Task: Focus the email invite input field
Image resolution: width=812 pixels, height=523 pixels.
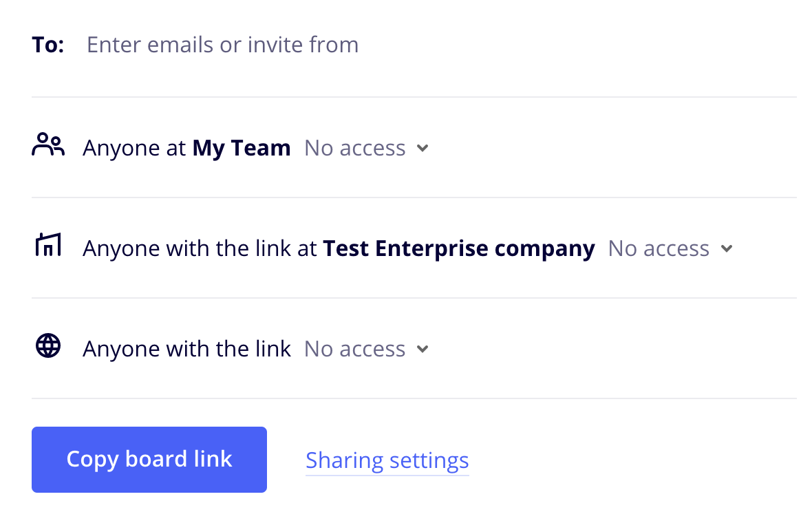Action: click(440, 45)
